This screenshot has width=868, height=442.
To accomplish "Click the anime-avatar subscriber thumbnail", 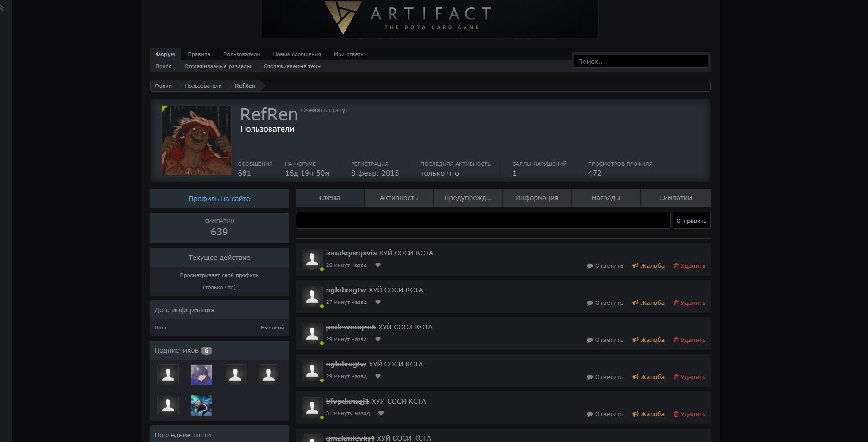I will pos(201,375).
